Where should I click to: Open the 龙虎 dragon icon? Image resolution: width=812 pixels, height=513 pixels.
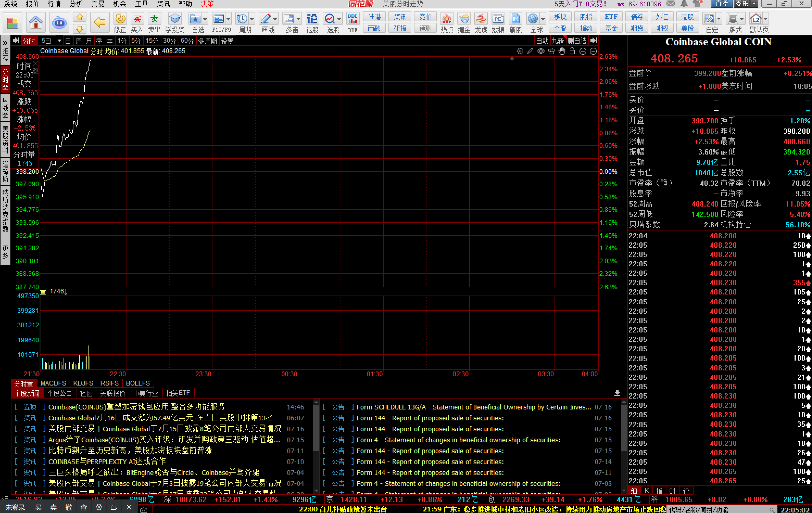pos(481,22)
